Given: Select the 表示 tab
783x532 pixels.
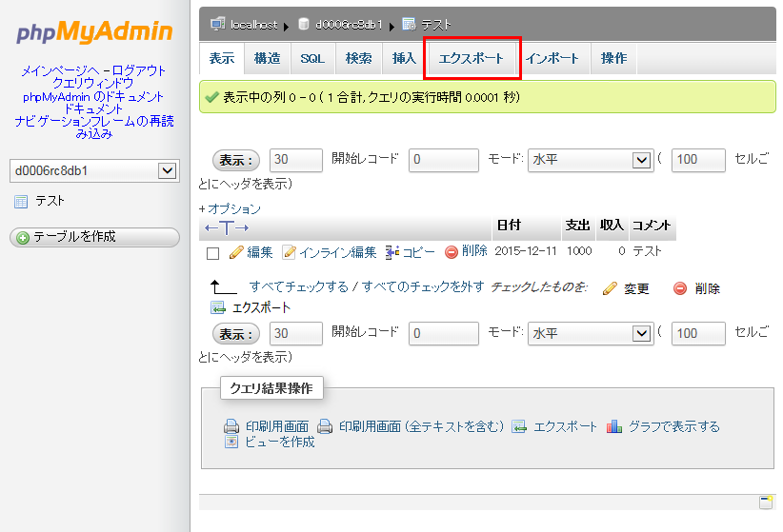Looking at the screenshot, I should pyautogui.click(x=222, y=58).
